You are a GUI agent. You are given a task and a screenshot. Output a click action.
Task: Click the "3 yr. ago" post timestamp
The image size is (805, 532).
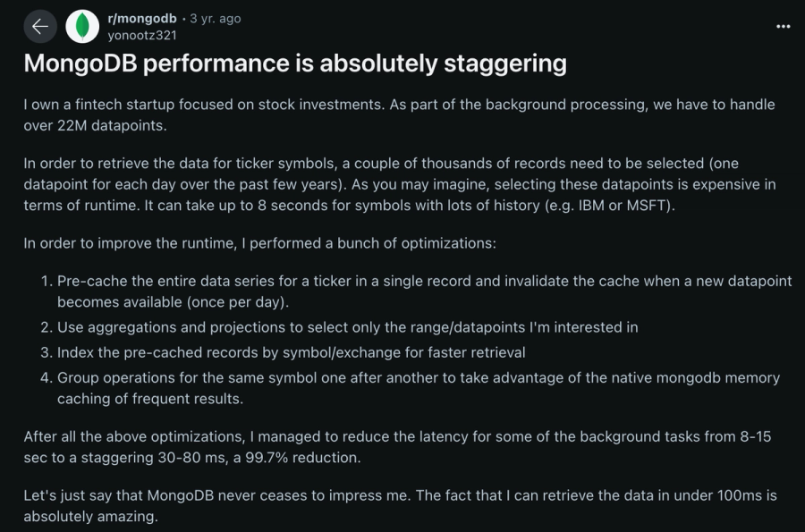[x=216, y=19]
